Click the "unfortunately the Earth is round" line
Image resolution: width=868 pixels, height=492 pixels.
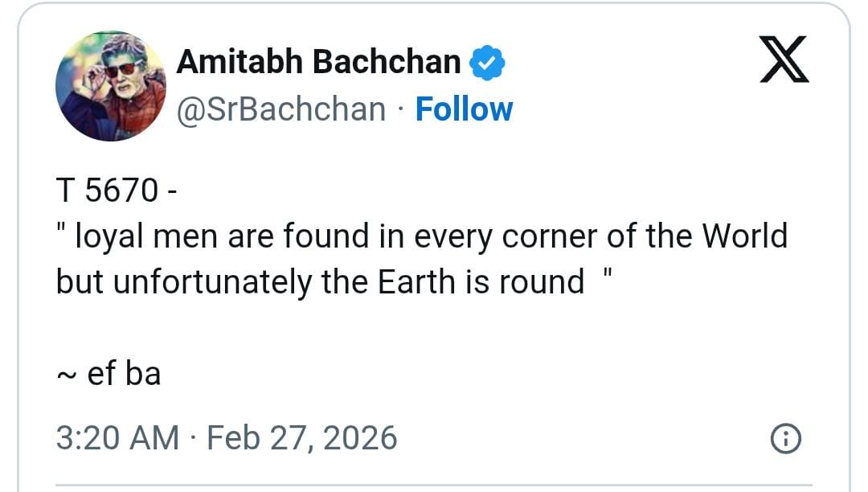[321, 282]
